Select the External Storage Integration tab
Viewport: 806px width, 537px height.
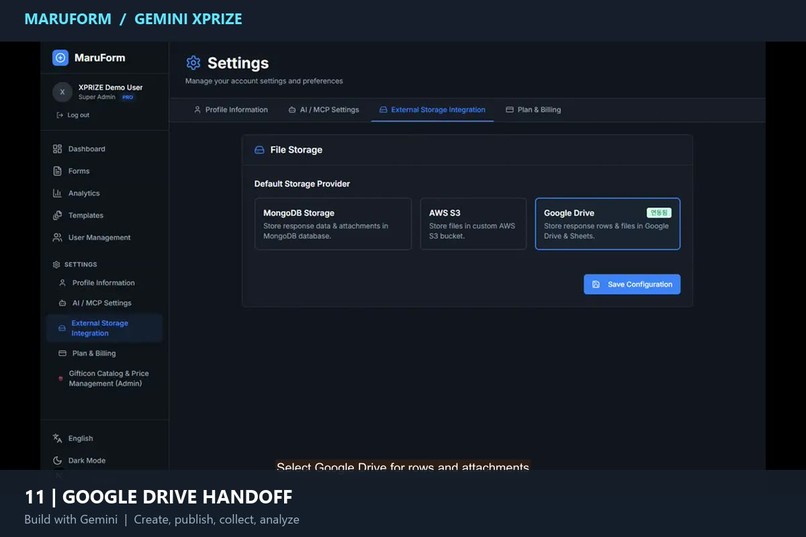tap(432, 109)
